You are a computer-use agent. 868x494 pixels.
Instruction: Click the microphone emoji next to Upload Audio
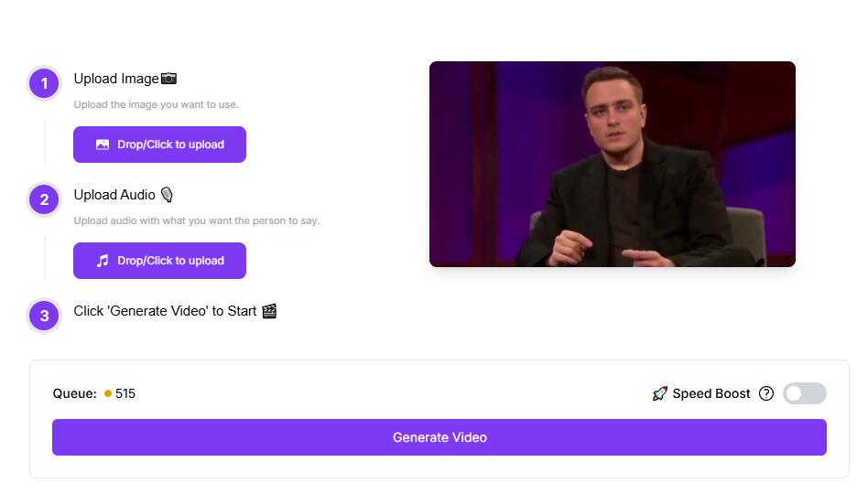click(x=167, y=195)
